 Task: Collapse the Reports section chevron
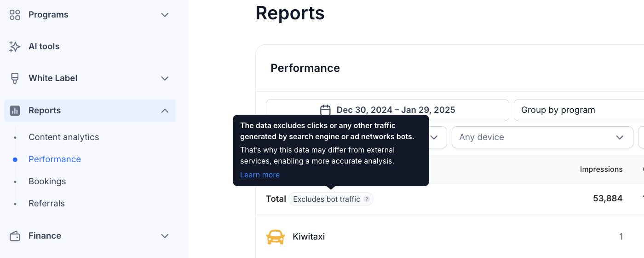click(165, 111)
